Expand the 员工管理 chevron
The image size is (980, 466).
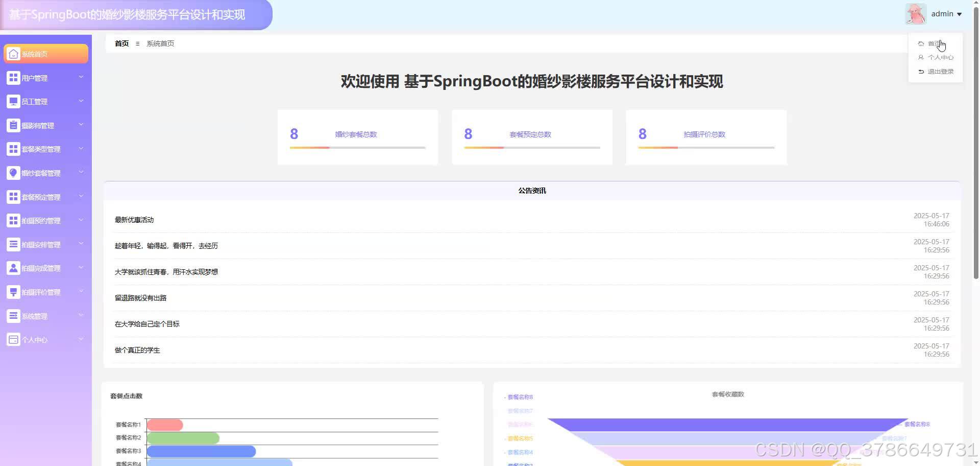tap(81, 101)
